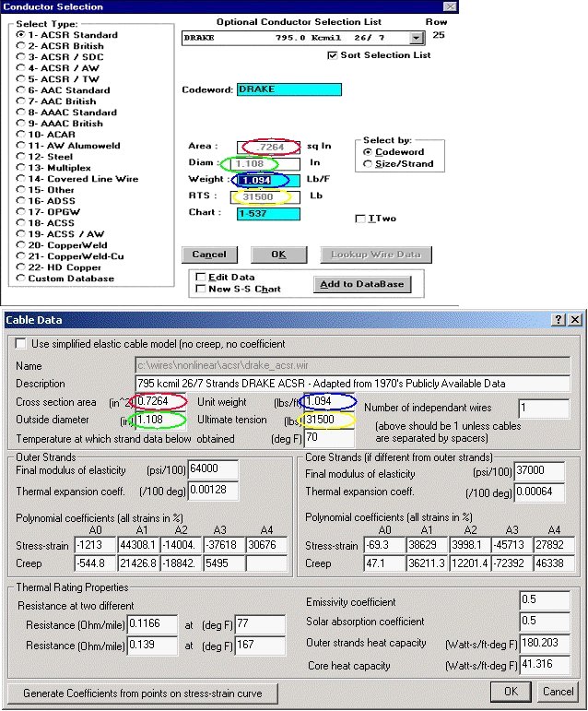Click Generate Coefficients from points button
The image size is (588, 711).
coord(143,693)
